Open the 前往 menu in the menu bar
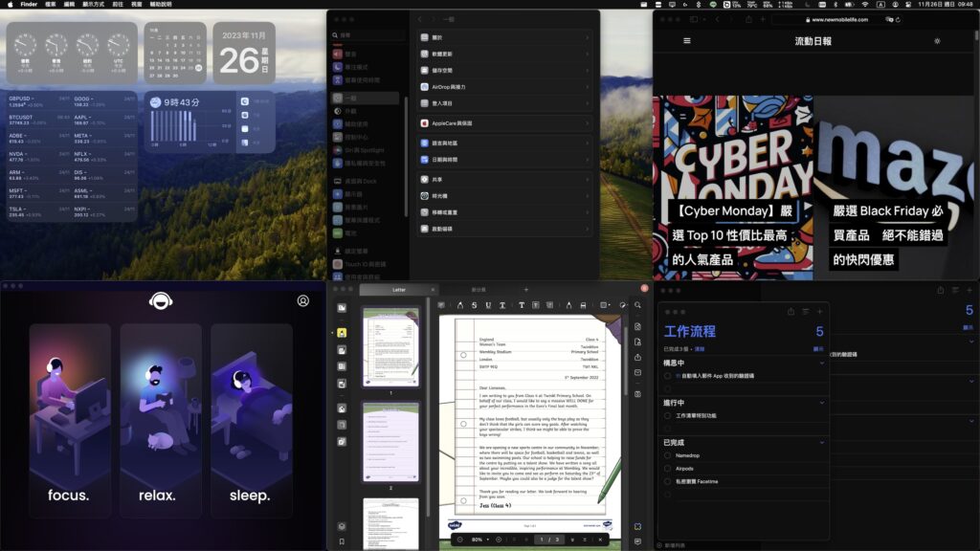The width and height of the screenshot is (980, 551). [117, 4]
